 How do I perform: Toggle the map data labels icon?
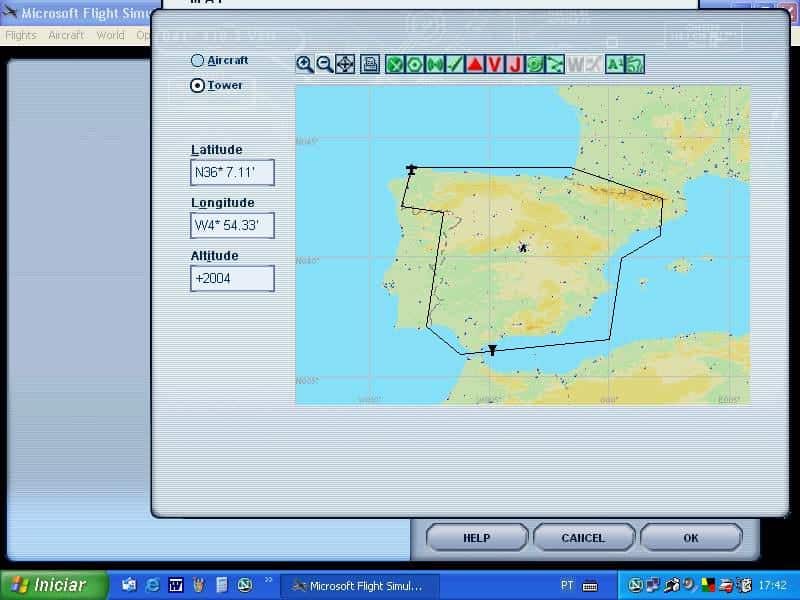click(614, 64)
